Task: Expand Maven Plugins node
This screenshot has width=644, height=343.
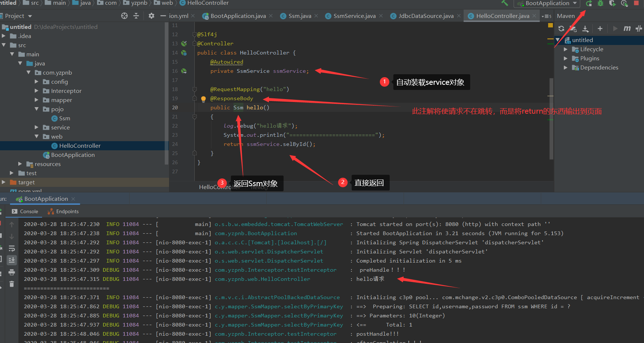Action: click(x=566, y=58)
